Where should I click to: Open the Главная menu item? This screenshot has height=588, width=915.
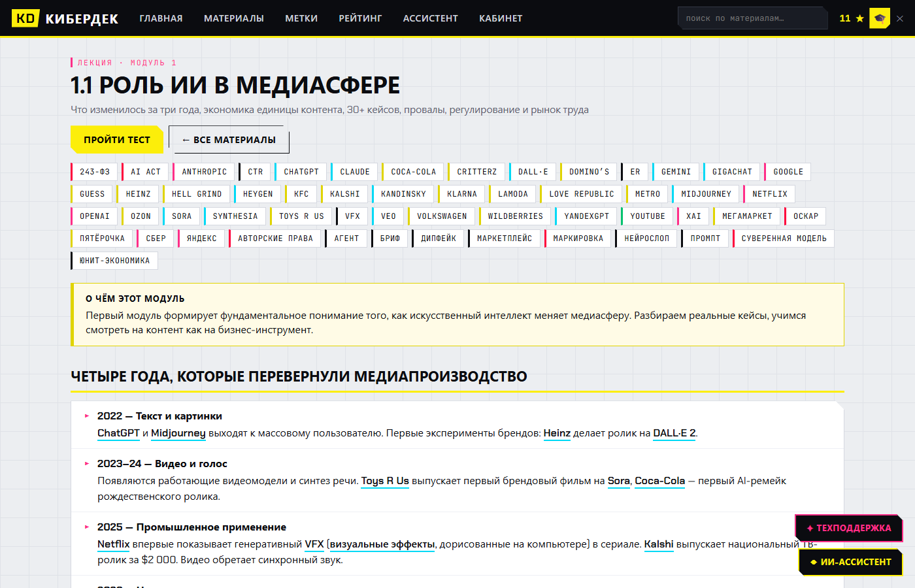pyautogui.click(x=161, y=18)
